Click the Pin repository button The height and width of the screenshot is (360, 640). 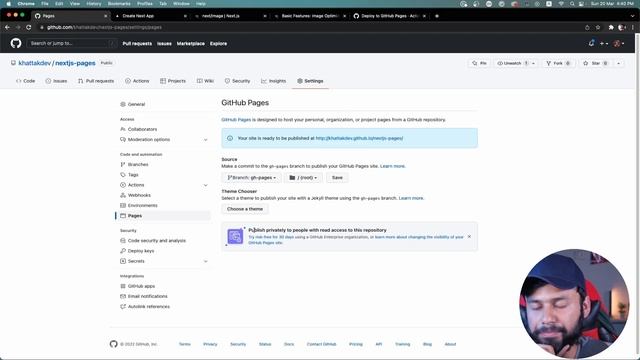479,63
